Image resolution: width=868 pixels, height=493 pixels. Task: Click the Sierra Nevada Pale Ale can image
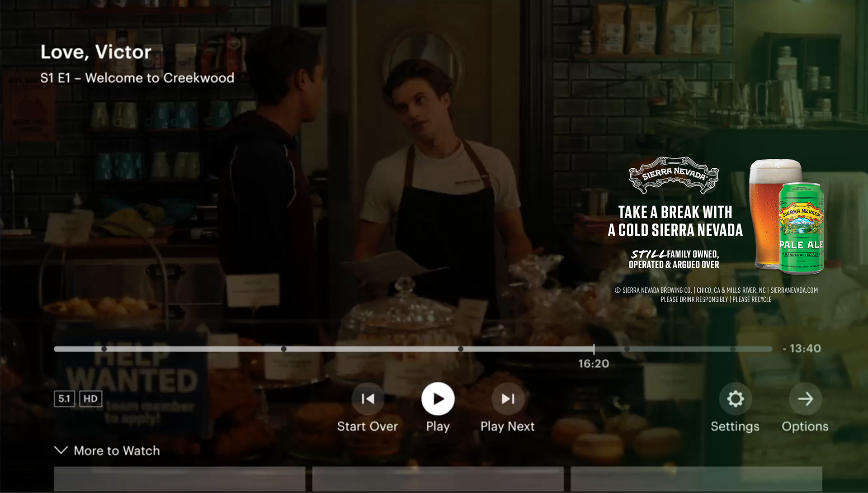801,228
